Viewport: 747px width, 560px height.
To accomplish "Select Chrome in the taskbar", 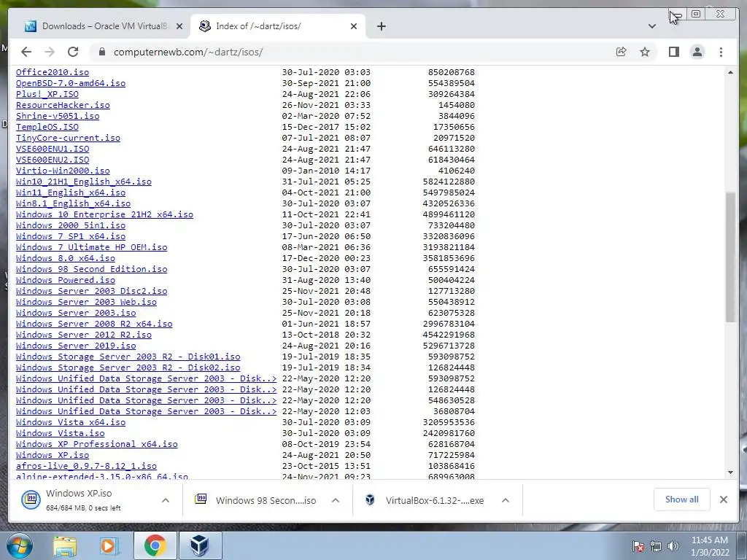I will tap(155, 545).
